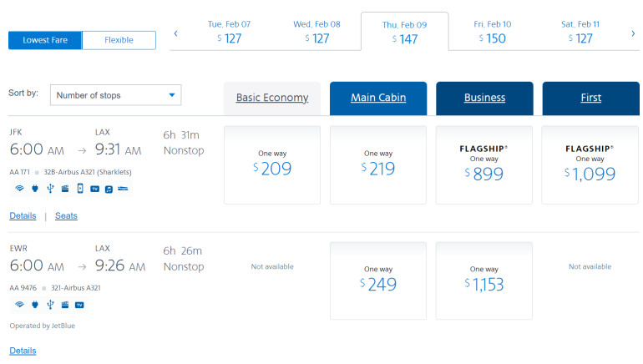
Task: Click the USB icon for flight AA 171
Action: [x=50, y=189]
